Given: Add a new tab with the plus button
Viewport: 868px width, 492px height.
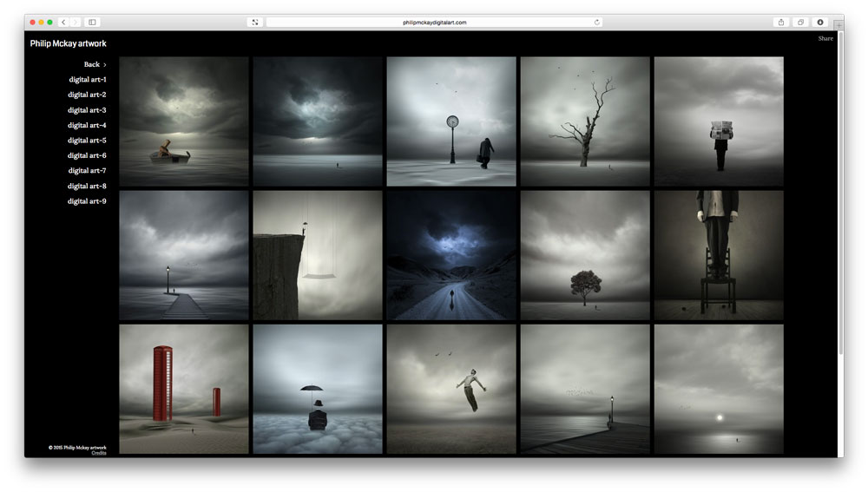Looking at the screenshot, I should (839, 24).
